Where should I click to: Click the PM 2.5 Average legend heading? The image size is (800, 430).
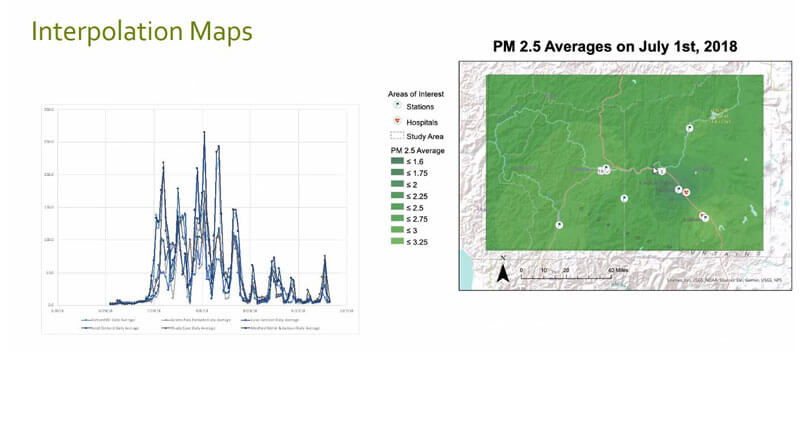tap(418, 149)
